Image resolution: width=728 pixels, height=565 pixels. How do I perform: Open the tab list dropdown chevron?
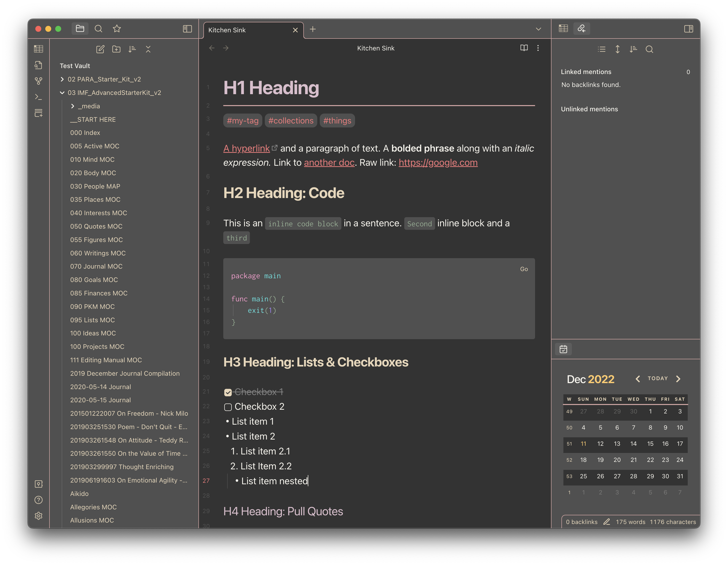tap(538, 29)
